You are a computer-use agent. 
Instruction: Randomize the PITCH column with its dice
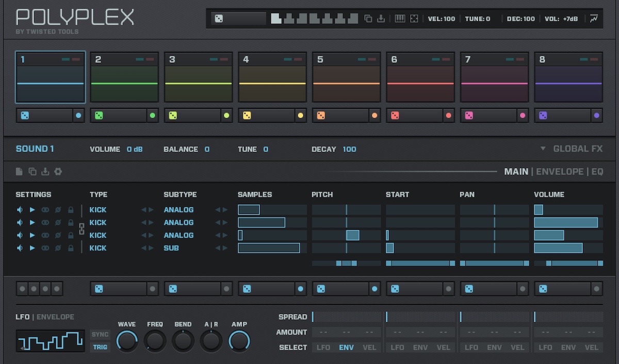click(321, 289)
